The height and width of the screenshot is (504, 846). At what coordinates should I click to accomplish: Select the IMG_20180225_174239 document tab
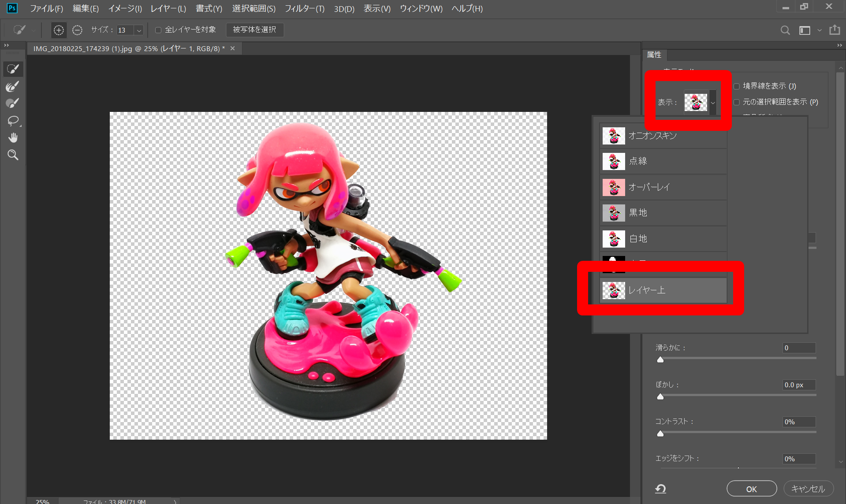click(129, 48)
